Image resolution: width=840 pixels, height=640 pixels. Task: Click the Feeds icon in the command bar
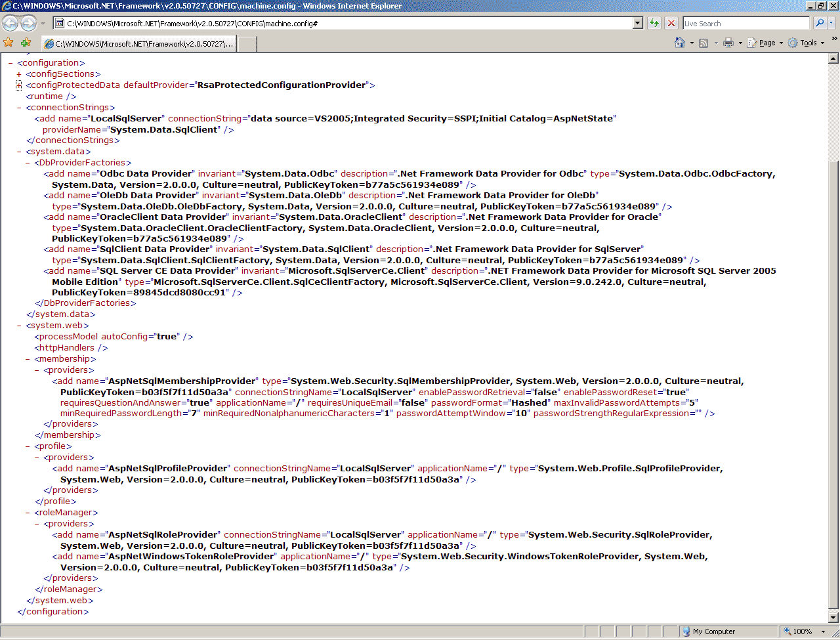click(703, 43)
